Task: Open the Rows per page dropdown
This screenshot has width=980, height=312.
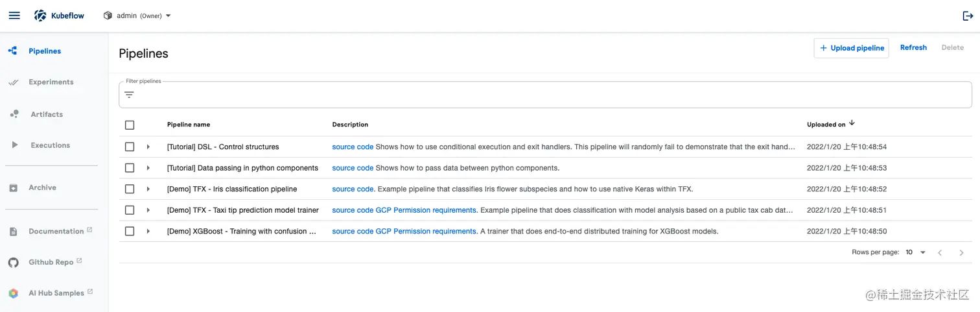Action: pos(916,252)
